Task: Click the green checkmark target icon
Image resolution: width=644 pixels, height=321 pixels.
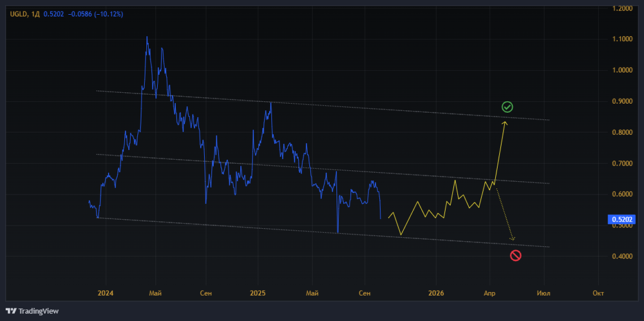Action: tap(507, 108)
